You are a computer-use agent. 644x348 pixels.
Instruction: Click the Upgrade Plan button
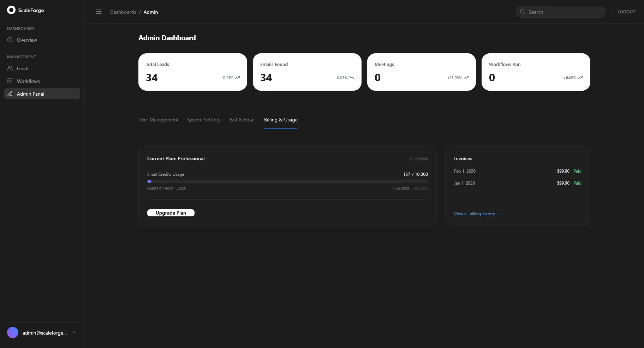click(x=171, y=213)
